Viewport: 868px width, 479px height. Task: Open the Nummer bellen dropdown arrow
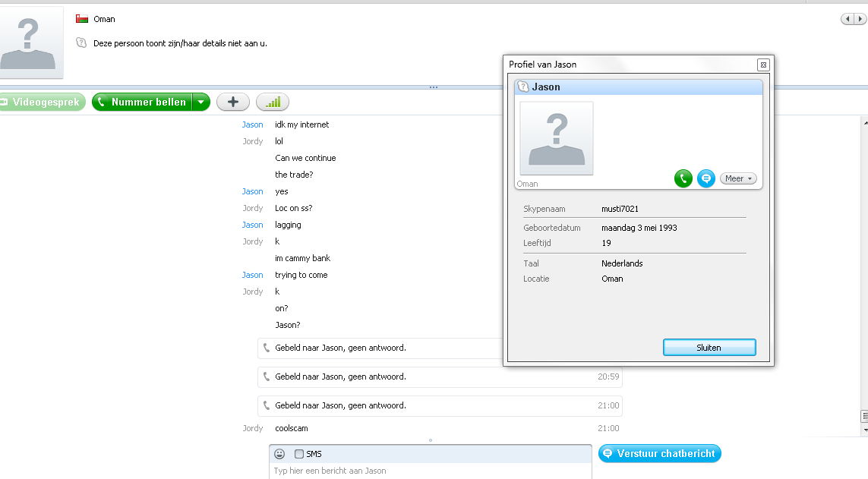[x=201, y=102]
